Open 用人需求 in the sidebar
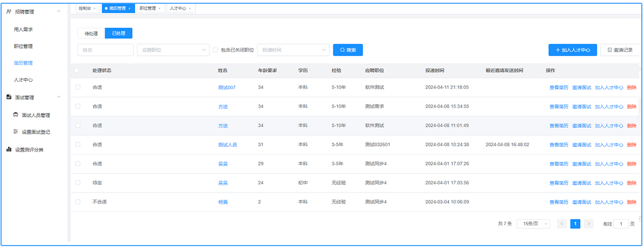The height and width of the screenshot is (251, 644). [23, 29]
